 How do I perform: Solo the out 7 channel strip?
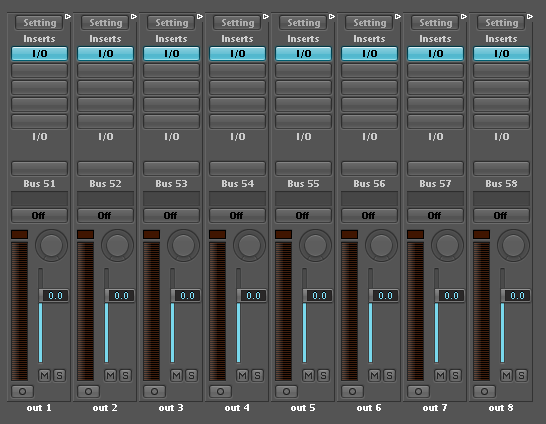[455, 375]
